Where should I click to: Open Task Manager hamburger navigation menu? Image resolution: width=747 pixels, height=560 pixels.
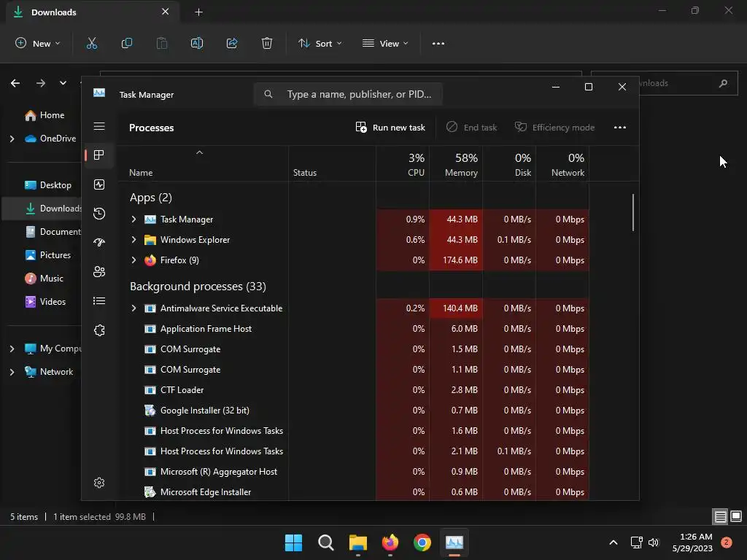point(99,126)
